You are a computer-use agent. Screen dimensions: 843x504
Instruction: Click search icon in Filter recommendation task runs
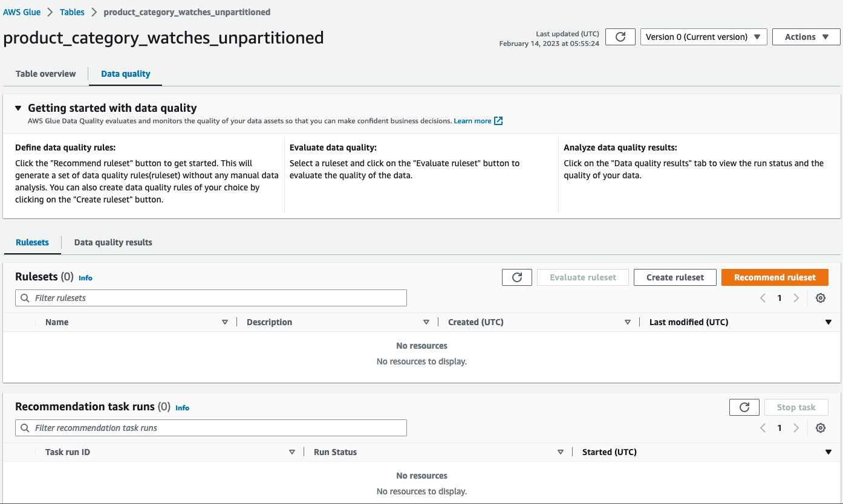(25, 428)
